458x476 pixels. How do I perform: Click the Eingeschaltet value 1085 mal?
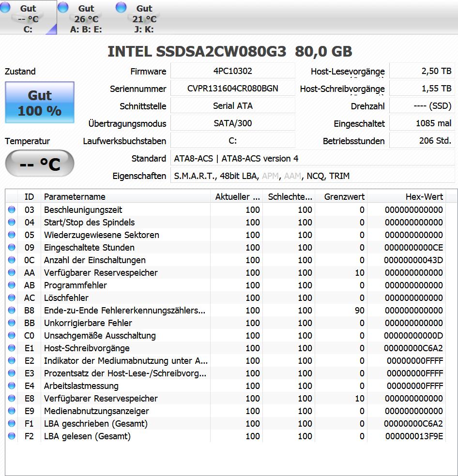click(x=422, y=123)
